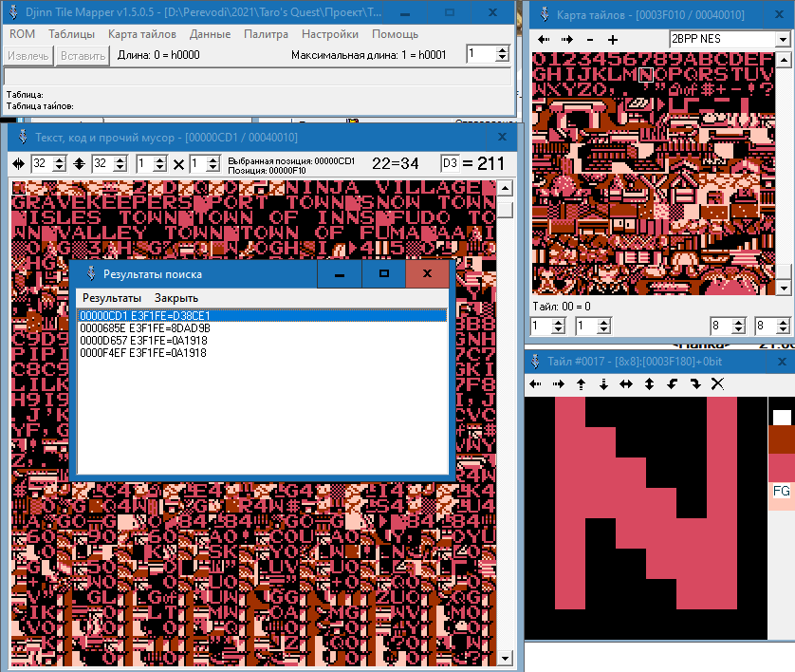Close the tile editor window
The width and height of the screenshot is (795, 672).
[782, 362]
